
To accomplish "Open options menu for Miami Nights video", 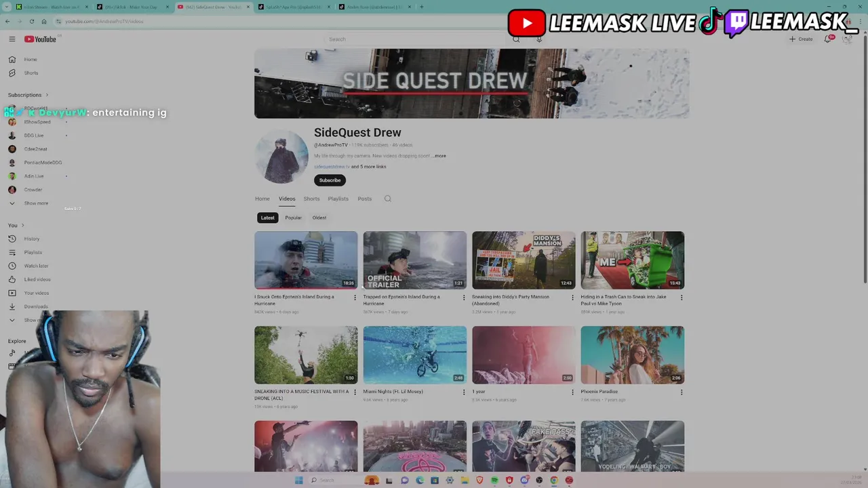I will coord(464,392).
